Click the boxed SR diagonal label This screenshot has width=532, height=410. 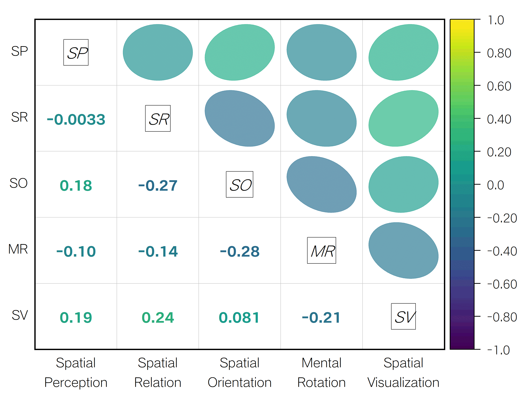(x=158, y=119)
